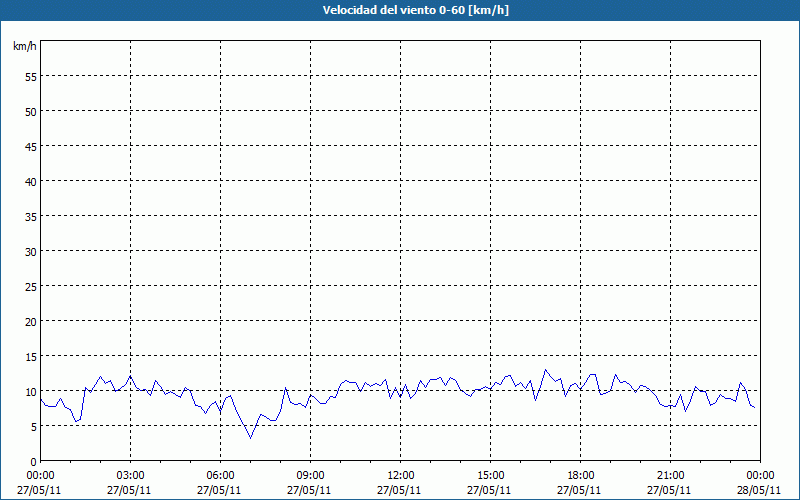Click the "18:00" time tick label
This screenshot has height=500, width=800.
pos(581,476)
